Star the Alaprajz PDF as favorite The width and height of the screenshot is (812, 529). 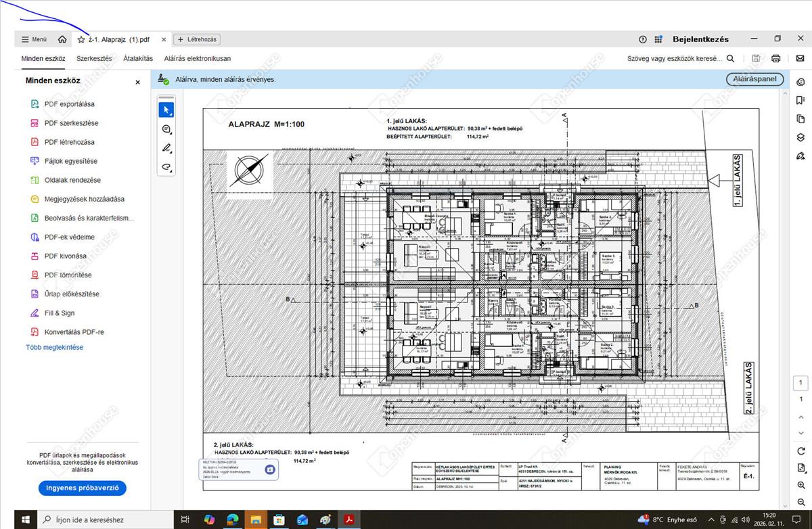pyautogui.click(x=81, y=40)
